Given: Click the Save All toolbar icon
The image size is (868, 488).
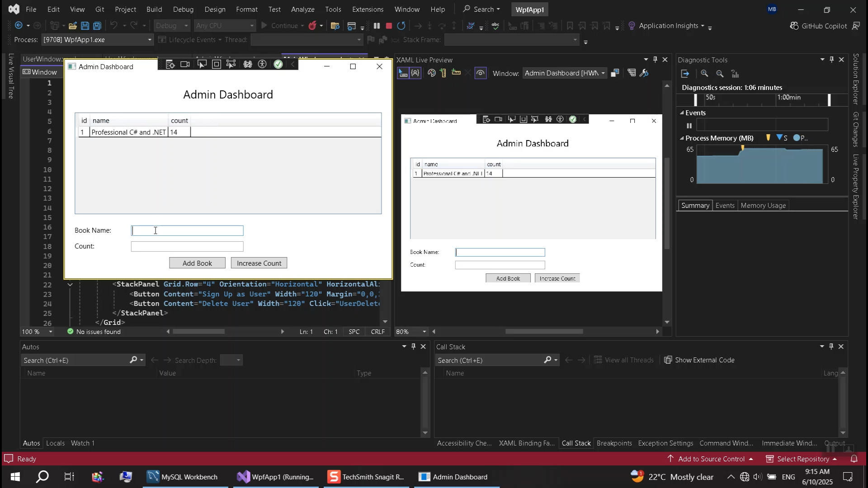Looking at the screenshot, I should point(97,26).
